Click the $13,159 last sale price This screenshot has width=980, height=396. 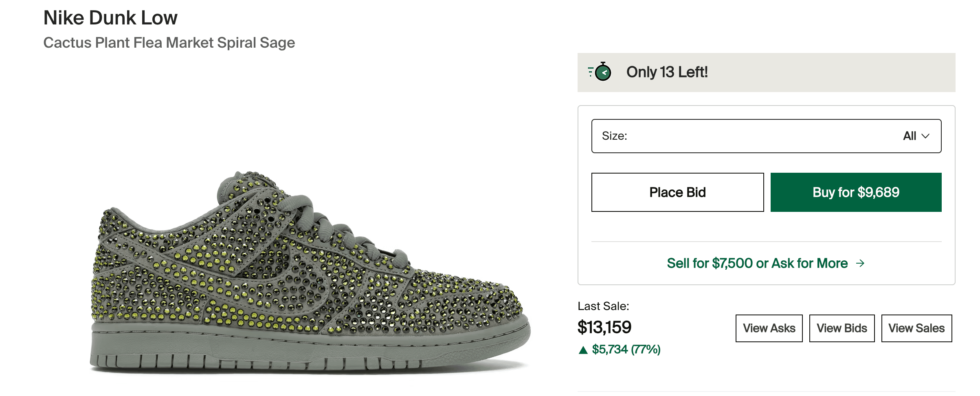[604, 327]
